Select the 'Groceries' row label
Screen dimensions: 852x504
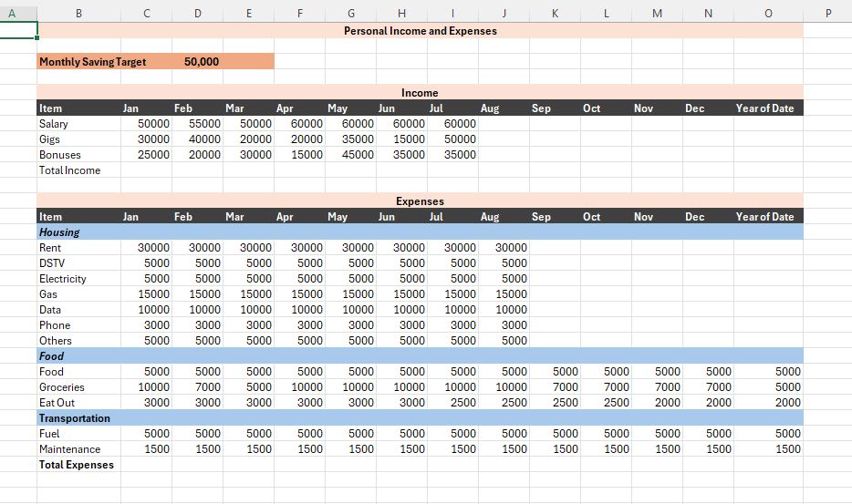click(x=61, y=387)
